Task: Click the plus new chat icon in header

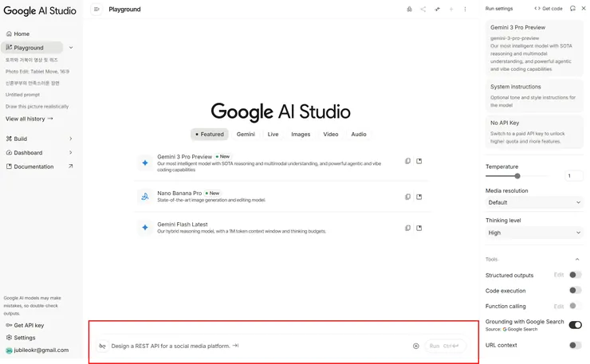Action: (x=451, y=9)
